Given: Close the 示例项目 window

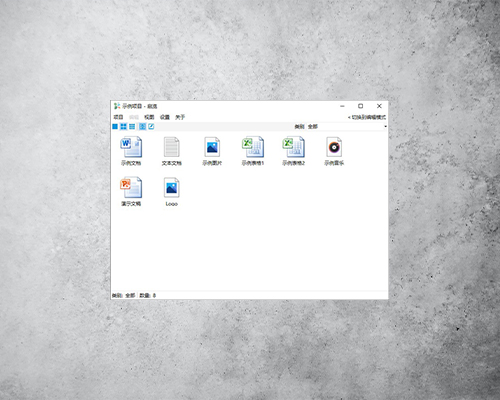Looking at the screenshot, I should tap(379, 106).
